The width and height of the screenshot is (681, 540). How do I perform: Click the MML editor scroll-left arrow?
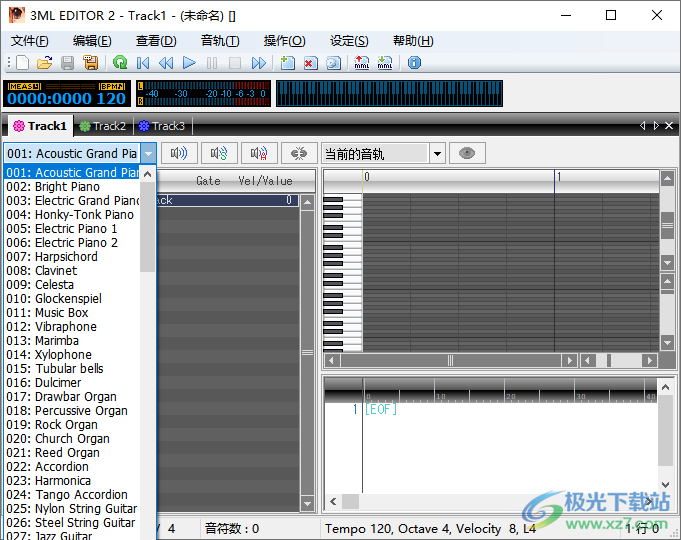[x=333, y=502]
